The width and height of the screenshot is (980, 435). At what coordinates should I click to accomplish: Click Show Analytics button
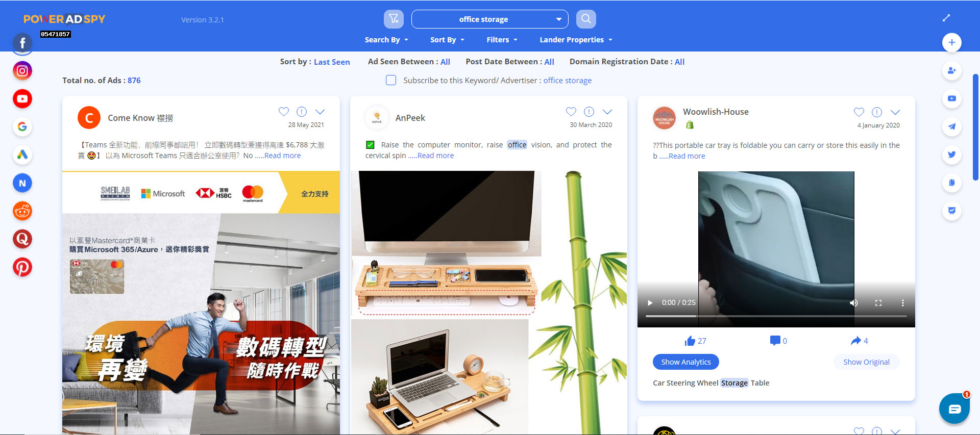(685, 362)
